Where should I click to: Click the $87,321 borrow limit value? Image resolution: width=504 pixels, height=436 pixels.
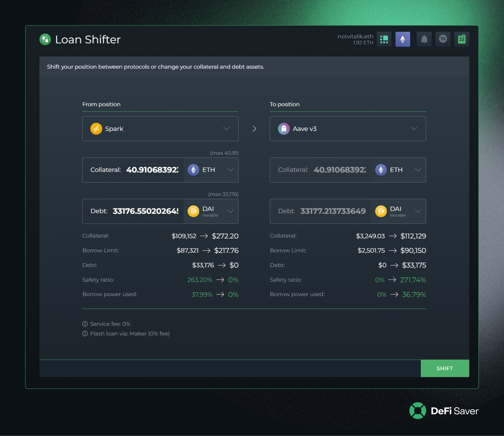188,250
